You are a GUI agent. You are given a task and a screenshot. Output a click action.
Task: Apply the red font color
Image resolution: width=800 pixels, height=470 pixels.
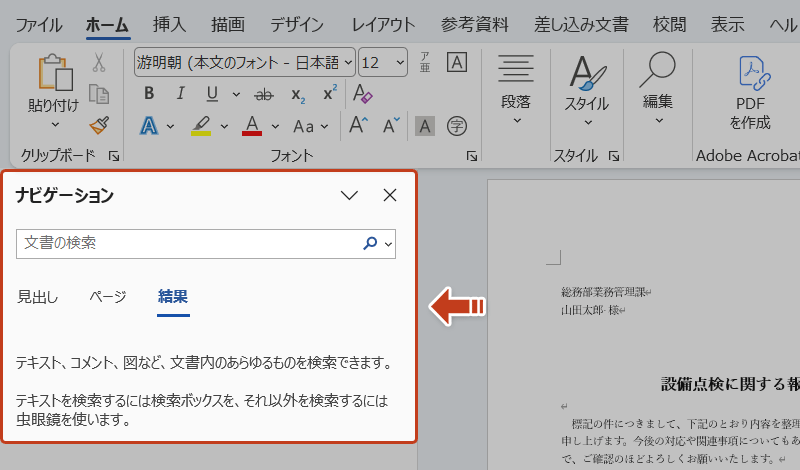click(252, 126)
